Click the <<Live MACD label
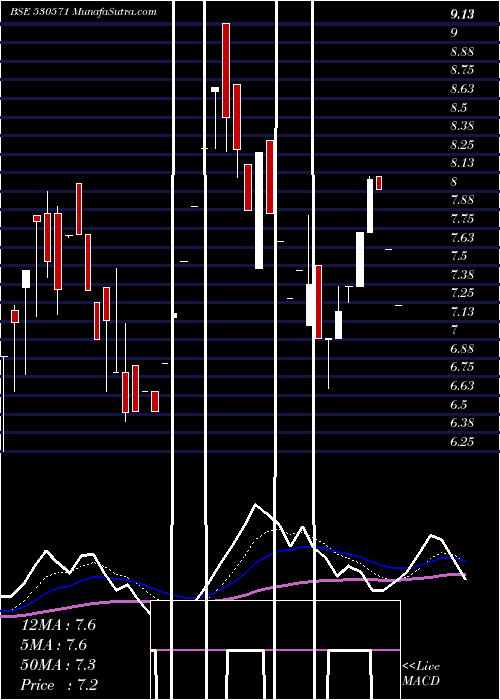 pos(421,673)
